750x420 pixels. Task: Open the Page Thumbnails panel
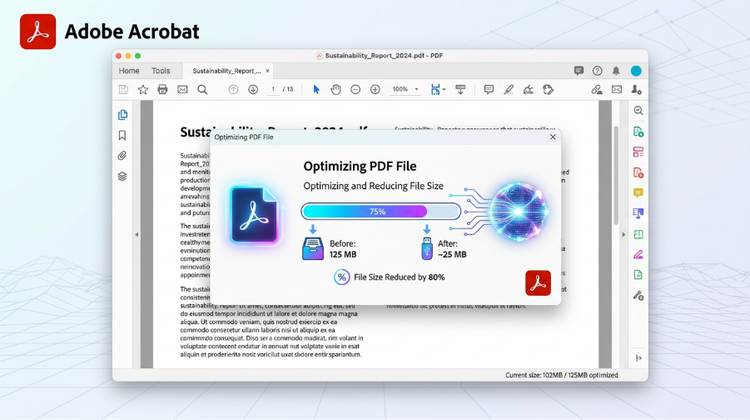pos(122,115)
